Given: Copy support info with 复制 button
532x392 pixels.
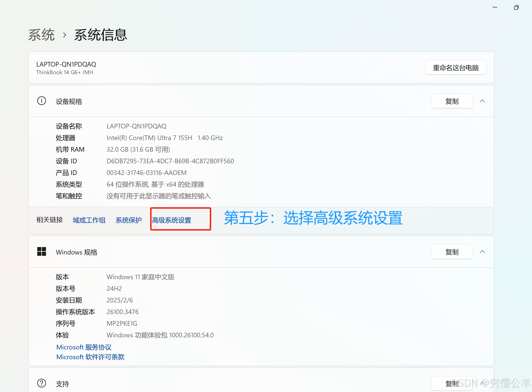Looking at the screenshot, I should tap(452, 383).
